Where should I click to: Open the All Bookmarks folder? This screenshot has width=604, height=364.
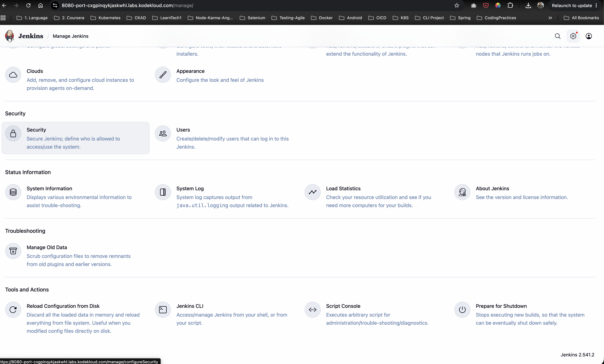pos(581,18)
